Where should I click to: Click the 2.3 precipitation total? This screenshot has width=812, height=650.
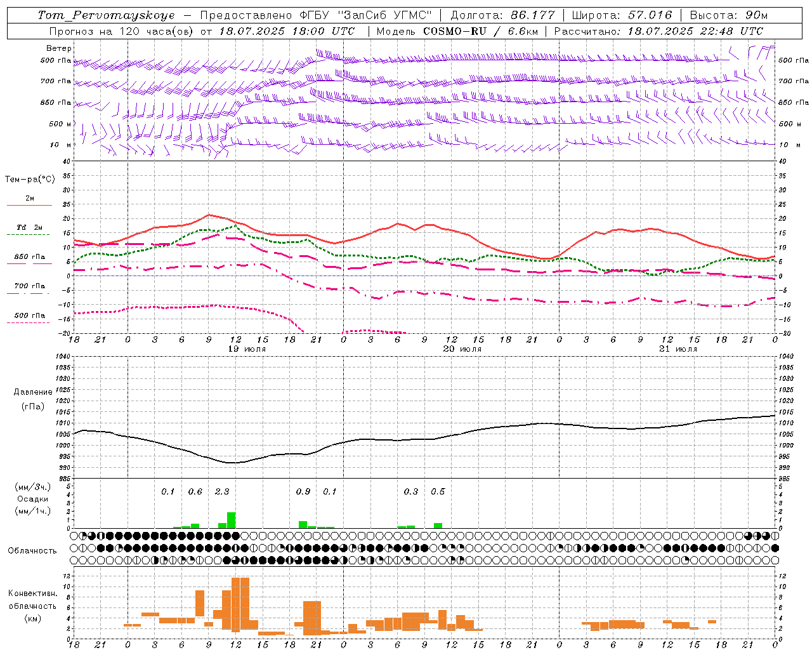click(222, 492)
